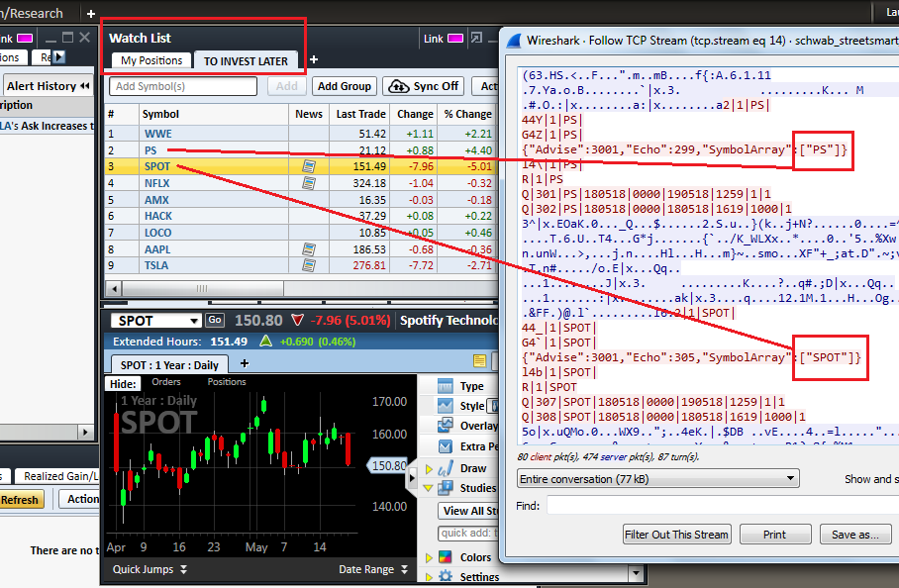
Task: Click the Last Trade column header
Action: 360,114
